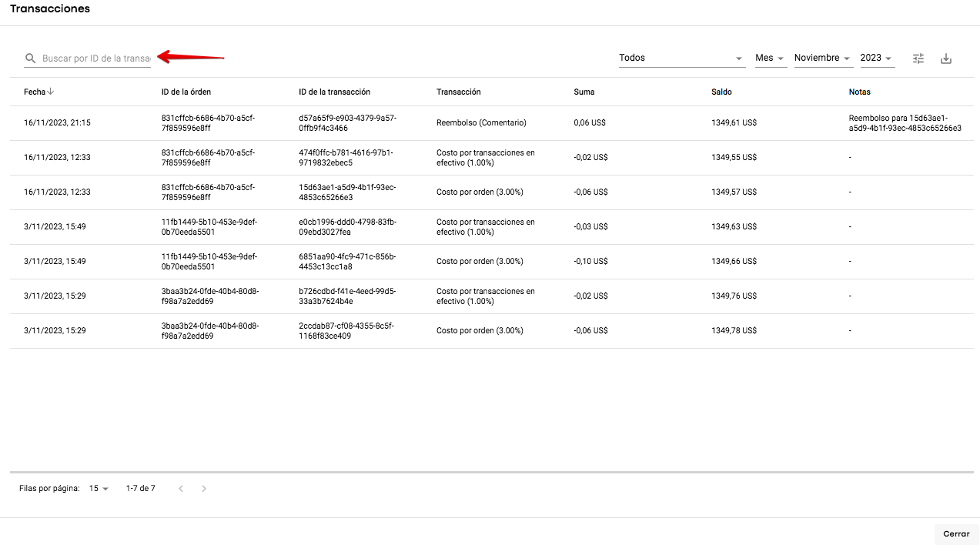
Task: Click the 1349,66 US$ balance
Action: coord(734,261)
